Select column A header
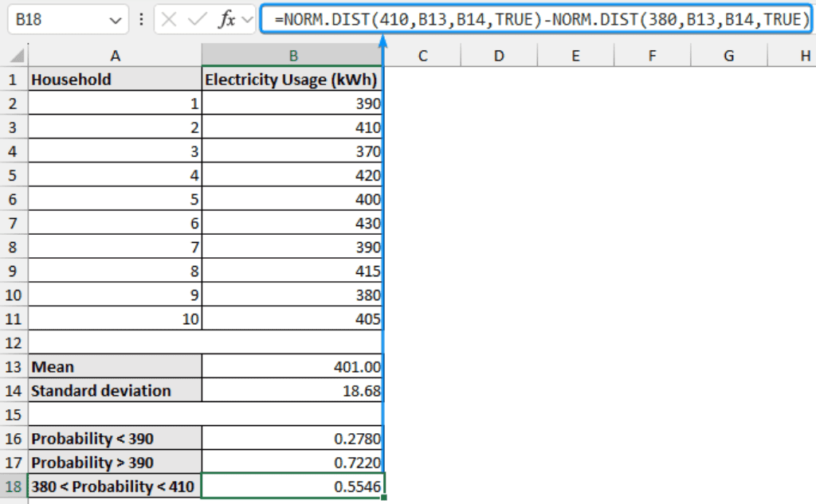 (116, 55)
